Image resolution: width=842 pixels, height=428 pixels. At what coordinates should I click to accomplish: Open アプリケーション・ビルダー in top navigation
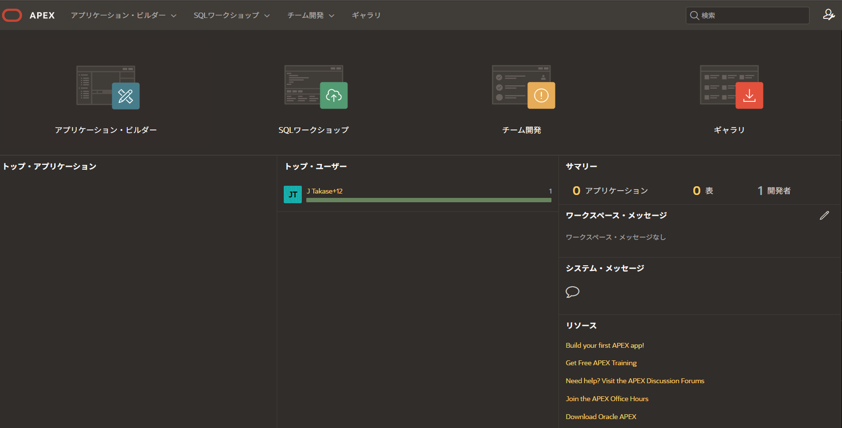point(118,15)
